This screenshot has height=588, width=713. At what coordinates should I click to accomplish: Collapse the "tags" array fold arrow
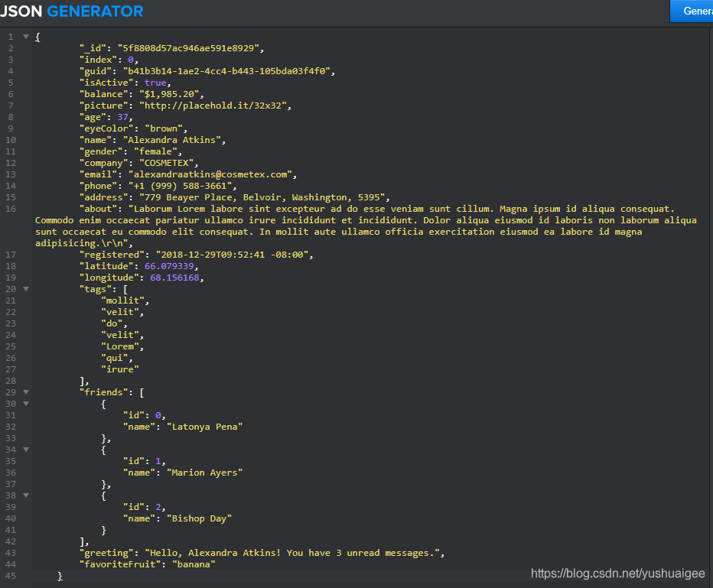click(x=26, y=289)
